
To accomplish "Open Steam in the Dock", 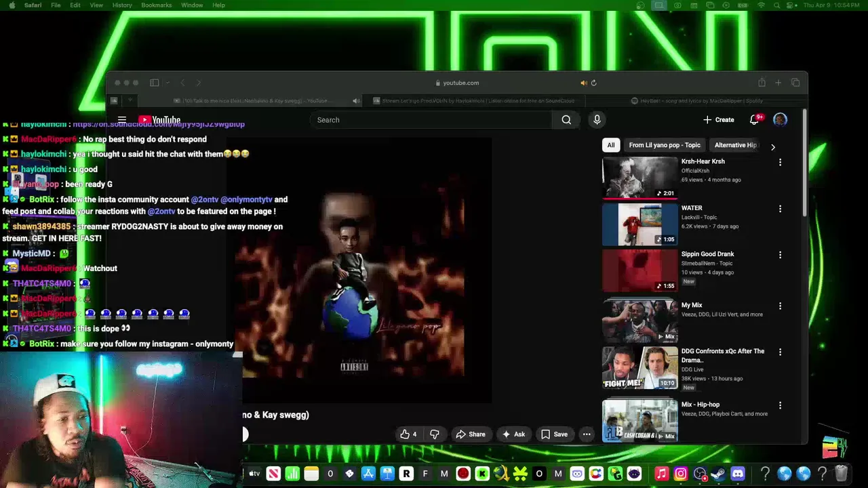I will (719, 474).
